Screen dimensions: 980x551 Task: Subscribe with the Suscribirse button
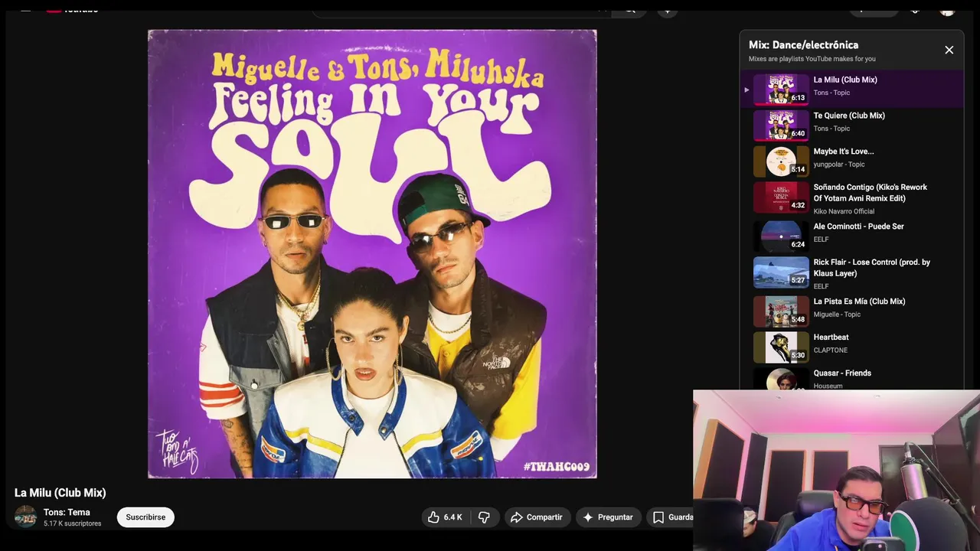pos(145,517)
